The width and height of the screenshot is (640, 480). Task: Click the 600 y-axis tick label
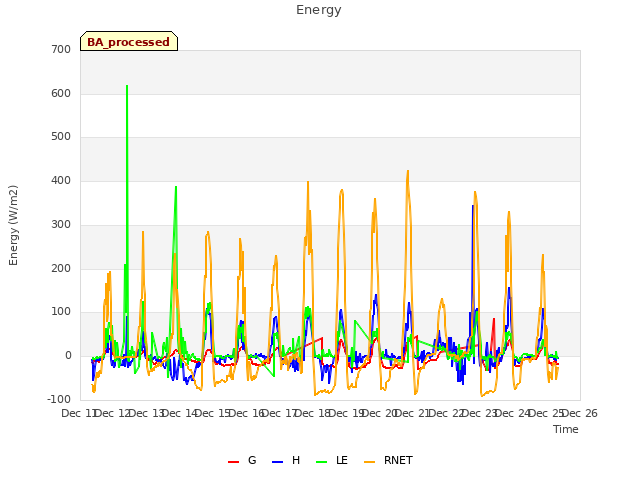[x=61, y=93]
